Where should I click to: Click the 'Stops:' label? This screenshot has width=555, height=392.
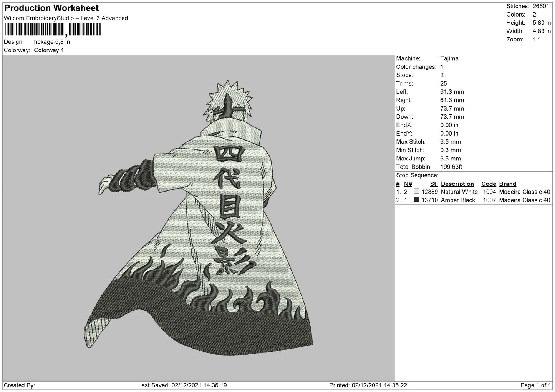tap(404, 75)
